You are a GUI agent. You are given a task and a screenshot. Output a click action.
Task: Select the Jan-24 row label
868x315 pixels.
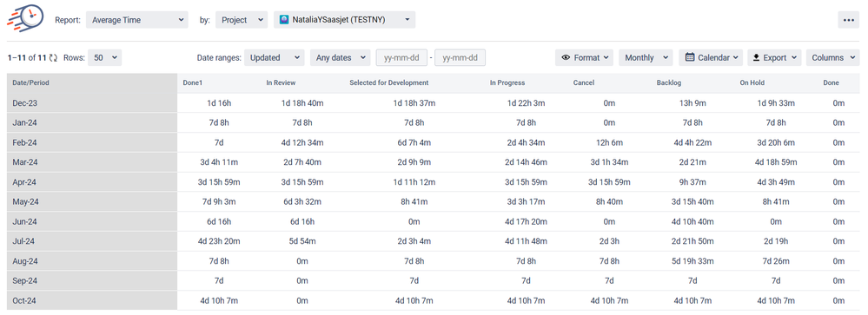click(x=25, y=122)
